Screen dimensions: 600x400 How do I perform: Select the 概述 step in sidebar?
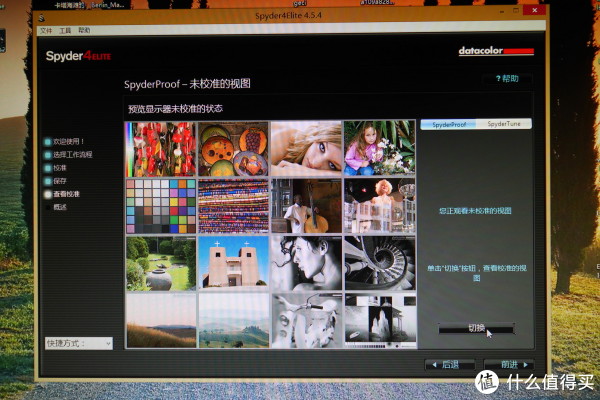(56, 207)
